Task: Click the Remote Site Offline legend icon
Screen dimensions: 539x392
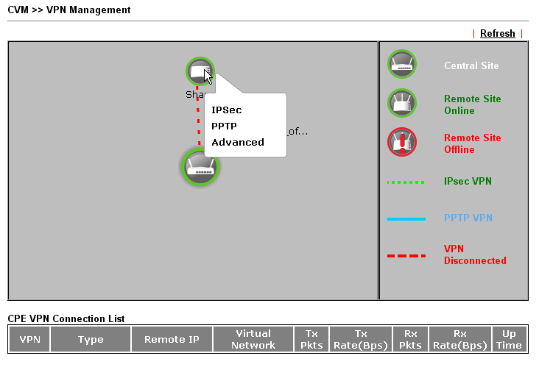Action: 402,142
